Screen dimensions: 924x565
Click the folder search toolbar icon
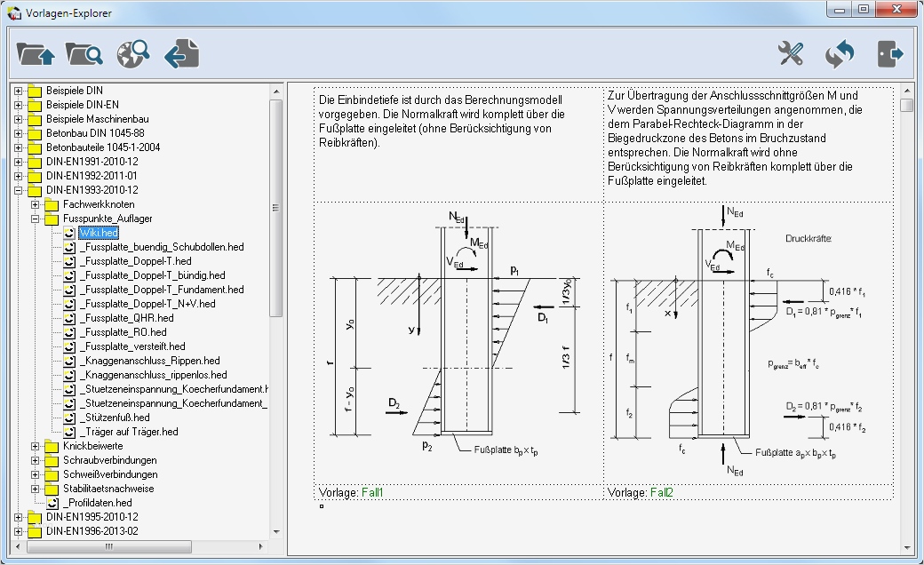click(84, 54)
